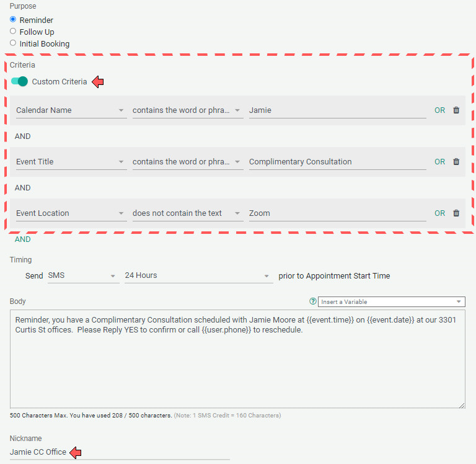Open the 'does not contain the text' dropdown
Screen dimensions: 476x464
[x=188, y=213]
